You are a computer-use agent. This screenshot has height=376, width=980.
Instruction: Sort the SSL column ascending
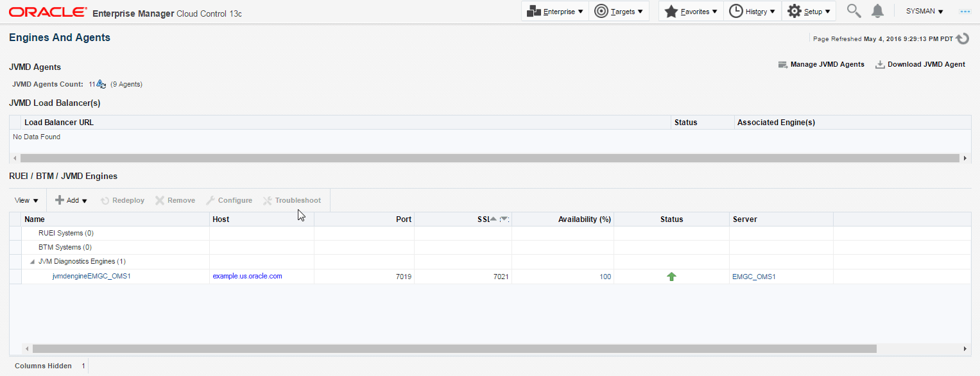pos(493,219)
